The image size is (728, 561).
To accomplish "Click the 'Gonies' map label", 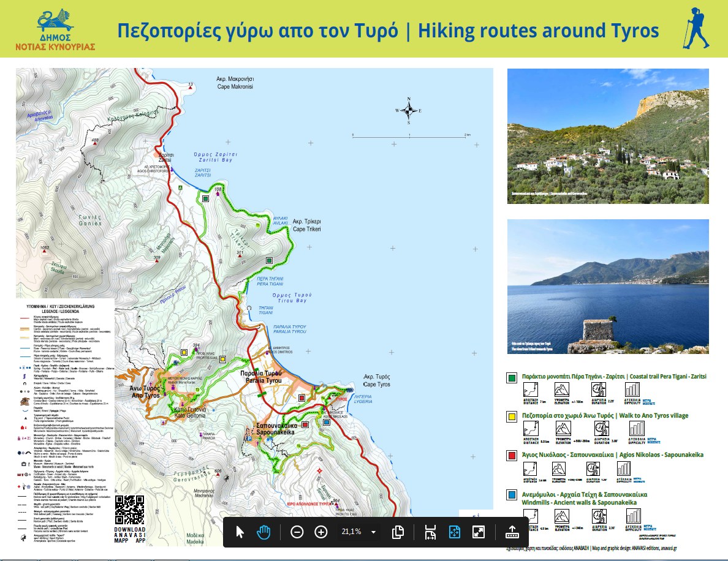I will click(90, 224).
